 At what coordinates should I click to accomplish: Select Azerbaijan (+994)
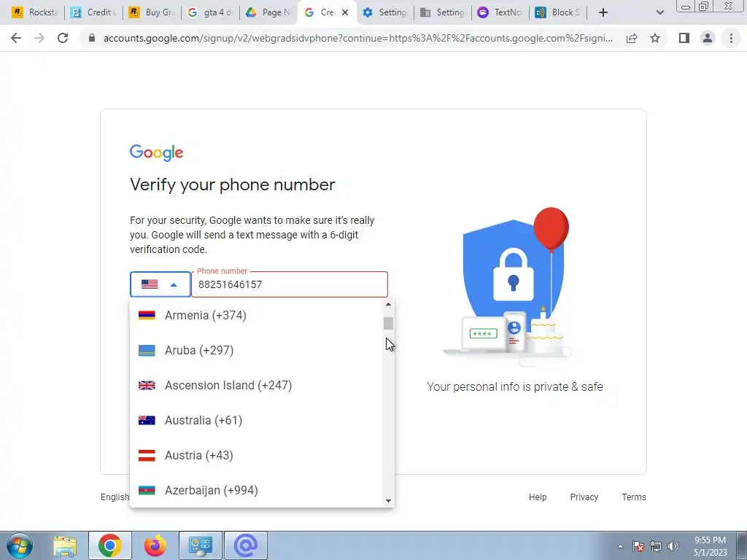coord(256,491)
